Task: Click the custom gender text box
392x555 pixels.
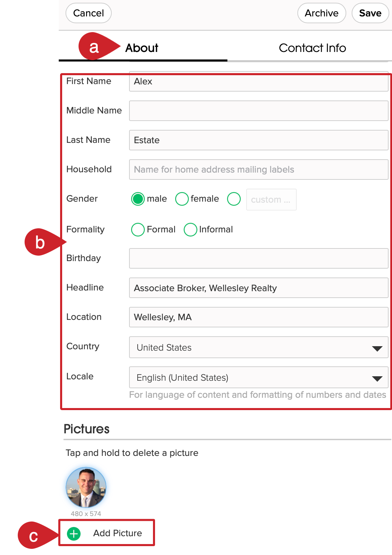Action: pos(271,200)
